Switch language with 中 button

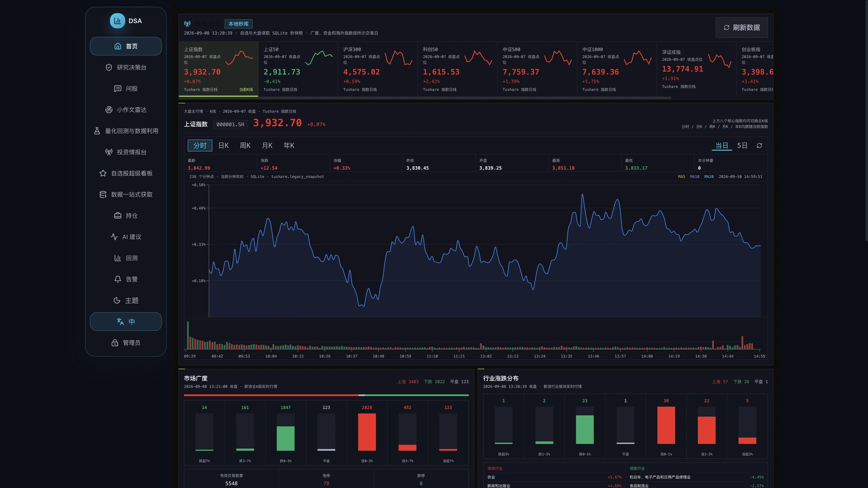point(126,322)
